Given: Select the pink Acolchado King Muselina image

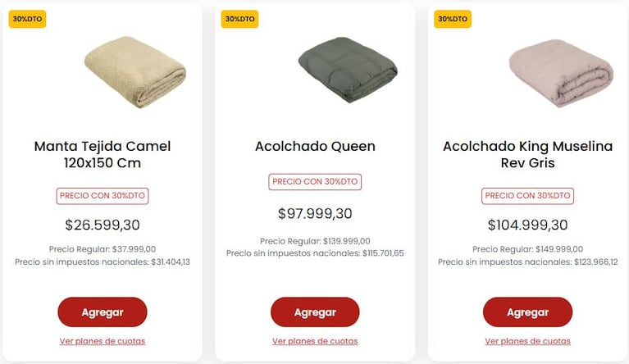Looking at the screenshot, I should 560,72.
